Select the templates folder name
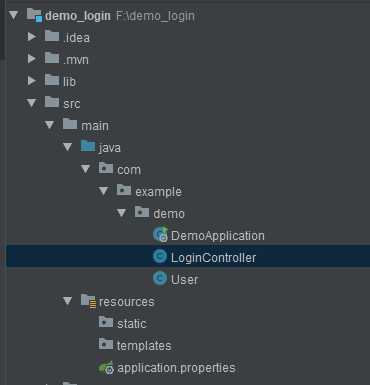Image resolution: width=370 pixels, height=385 pixels. point(144,346)
